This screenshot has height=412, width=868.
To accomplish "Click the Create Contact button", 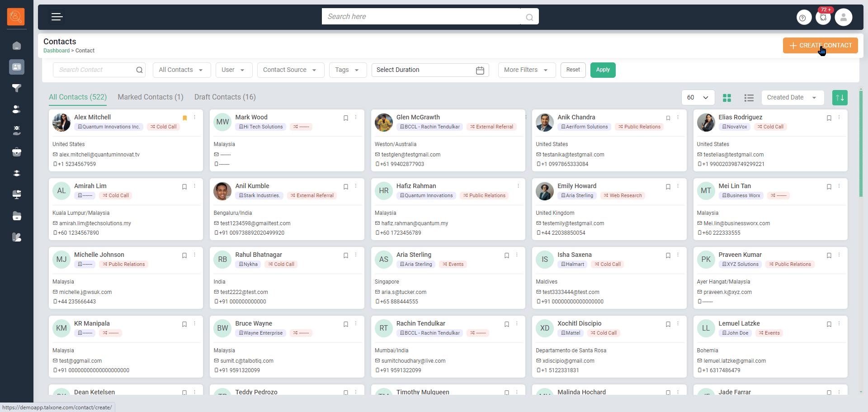I will (x=820, y=46).
